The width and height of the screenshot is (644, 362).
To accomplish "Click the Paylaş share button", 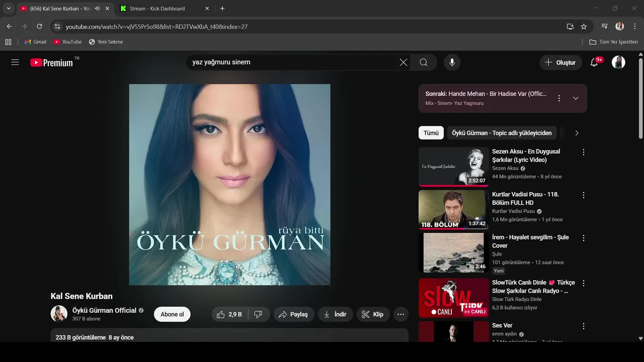I will pyautogui.click(x=294, y=314).
